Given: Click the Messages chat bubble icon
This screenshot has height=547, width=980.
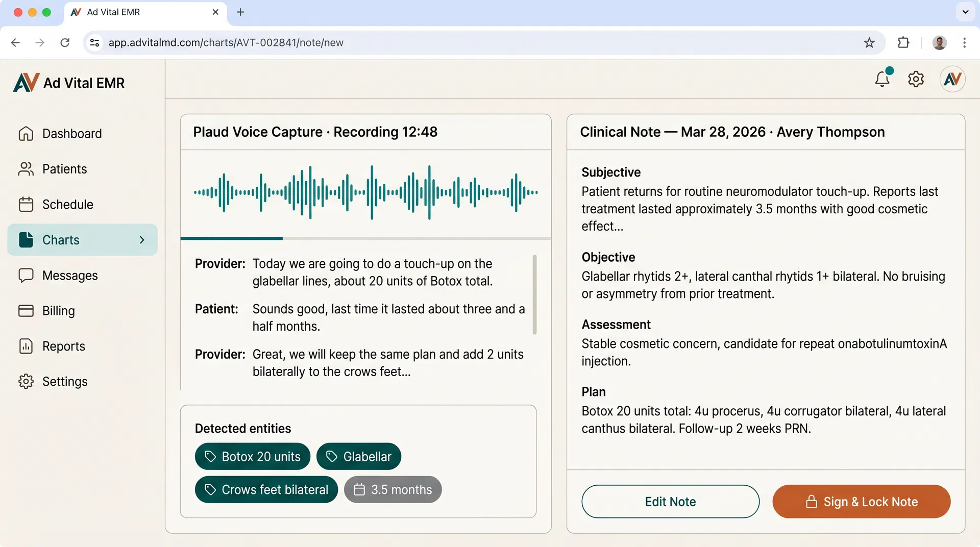Looking at the screenshot, I should tap(26, 275).
